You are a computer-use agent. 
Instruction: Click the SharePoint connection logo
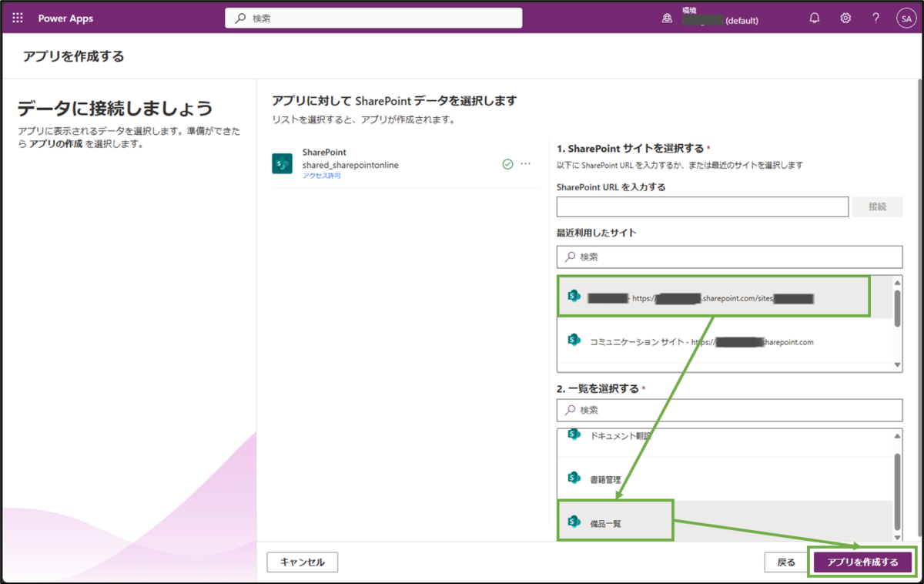tap(282, 164)
